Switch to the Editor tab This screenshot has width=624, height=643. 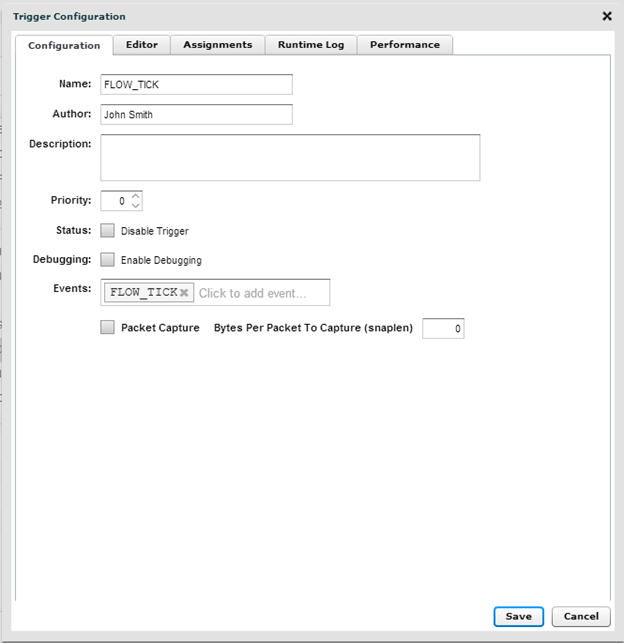point(142,45)
